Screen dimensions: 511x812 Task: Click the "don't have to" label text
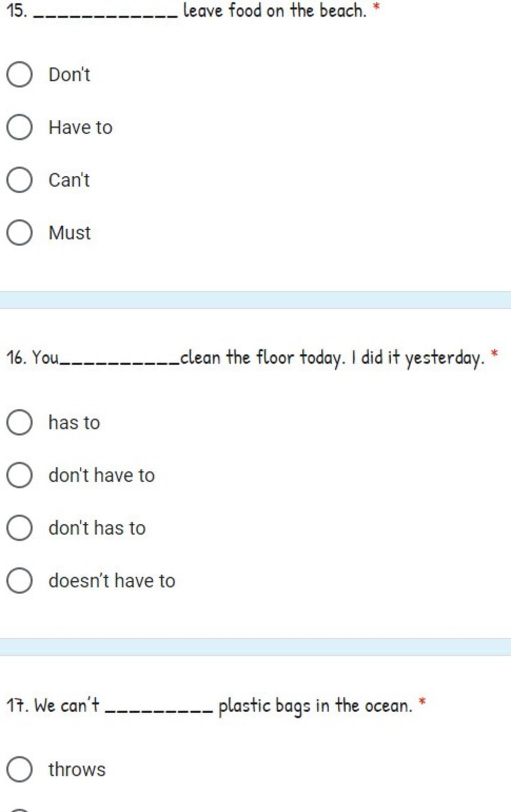101,475
